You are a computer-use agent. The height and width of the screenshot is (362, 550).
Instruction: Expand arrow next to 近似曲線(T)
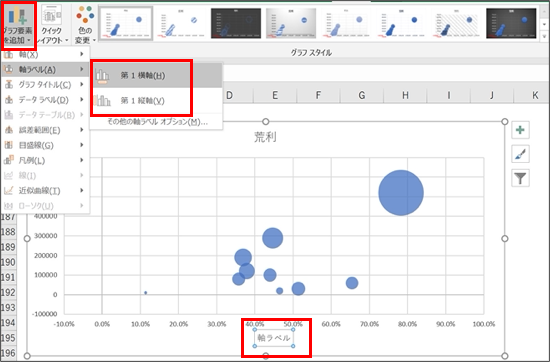82,190
